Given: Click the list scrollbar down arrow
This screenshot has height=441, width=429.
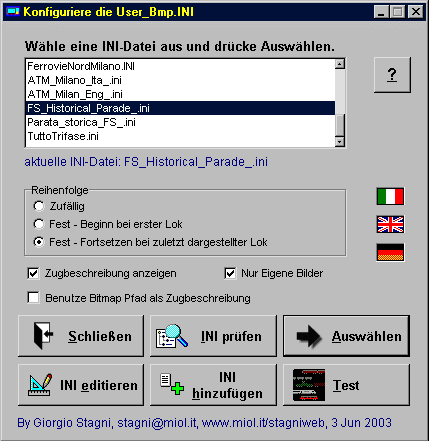Looking at the screenshot, I should (340, 141).
